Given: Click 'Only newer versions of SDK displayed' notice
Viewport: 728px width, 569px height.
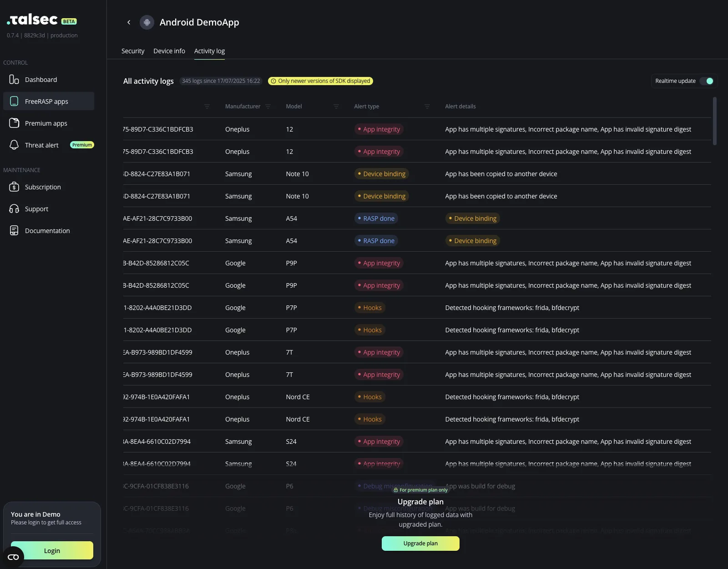Looking at the screenshot, I should 321,81.
